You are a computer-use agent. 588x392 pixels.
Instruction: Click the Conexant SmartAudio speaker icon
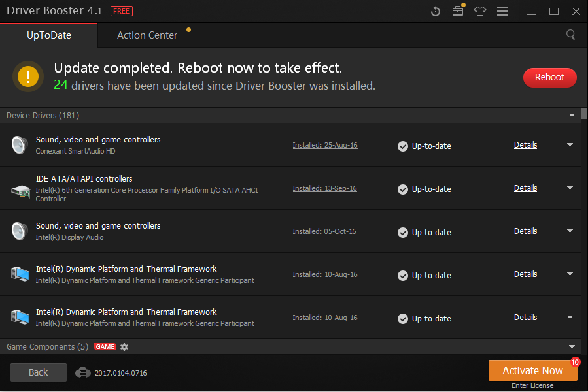[x=20, y=145]
